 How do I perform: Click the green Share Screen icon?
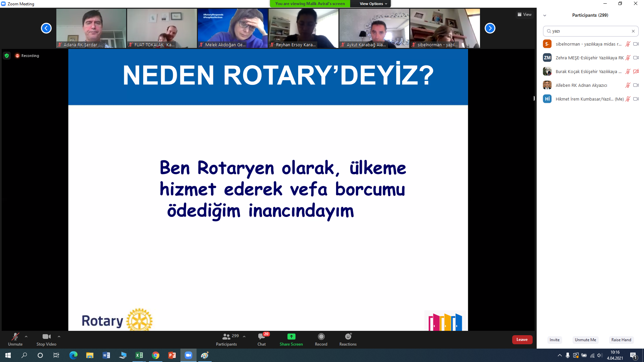click(x=291, y=337)
